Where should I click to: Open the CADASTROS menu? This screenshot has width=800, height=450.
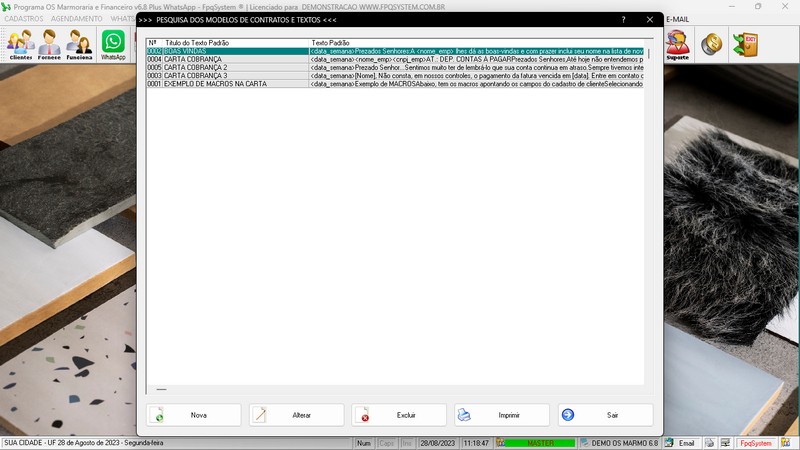(23, 18)
